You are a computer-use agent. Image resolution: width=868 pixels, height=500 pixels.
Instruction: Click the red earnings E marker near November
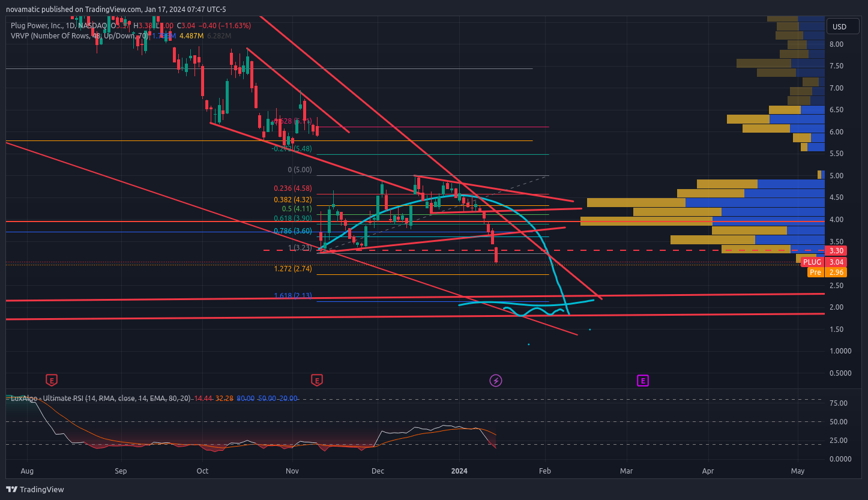coord(317,380)
